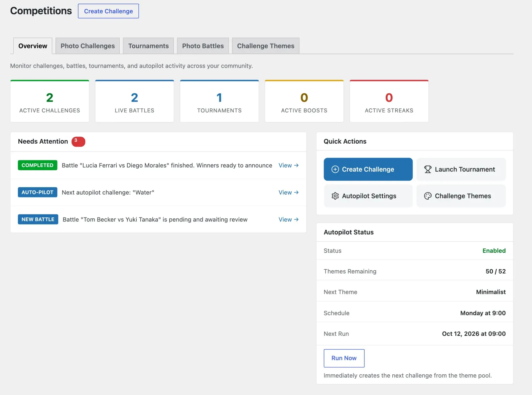Viewport: 532px width, 395px height.
Task: Click the Next Run label
Action: point(336,333)
